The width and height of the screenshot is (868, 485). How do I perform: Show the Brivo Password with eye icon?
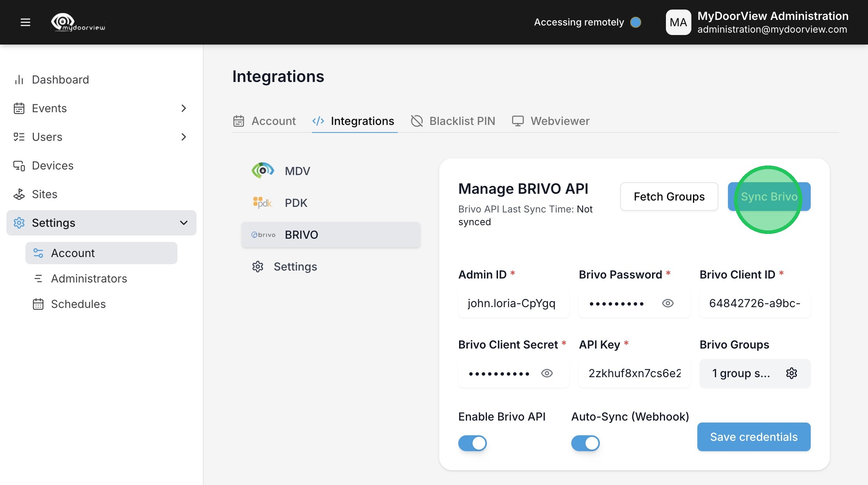668,303
